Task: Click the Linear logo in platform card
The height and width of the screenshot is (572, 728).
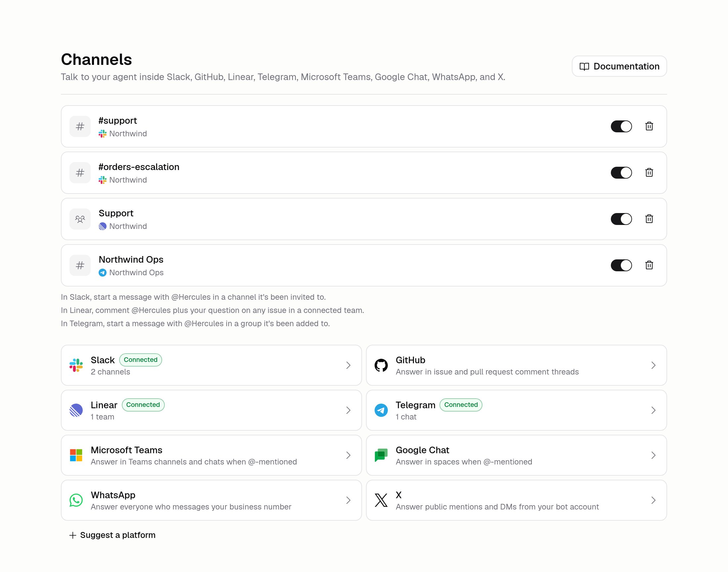Action: coord(76,410)
